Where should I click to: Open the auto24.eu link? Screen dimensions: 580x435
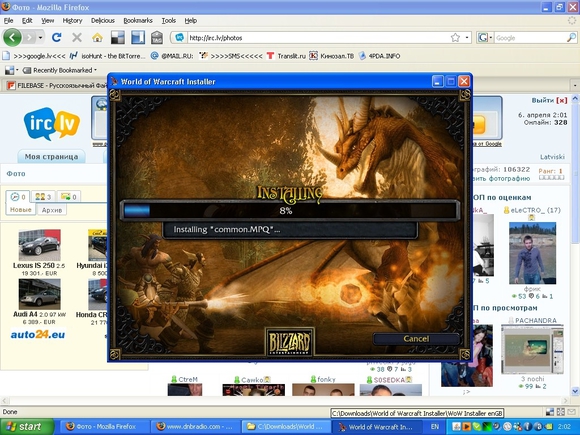[x=38, y=334]
